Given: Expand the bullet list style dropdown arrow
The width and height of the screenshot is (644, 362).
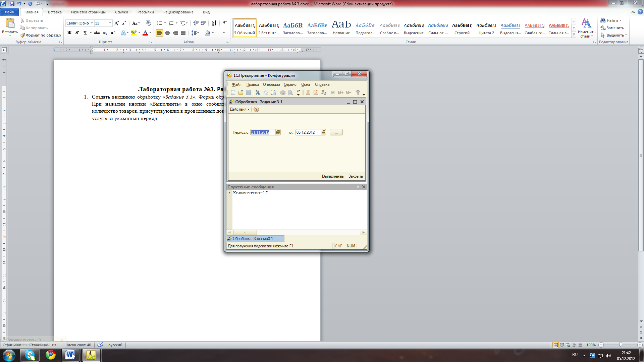Looking at the screenshot, I should 165,23.
